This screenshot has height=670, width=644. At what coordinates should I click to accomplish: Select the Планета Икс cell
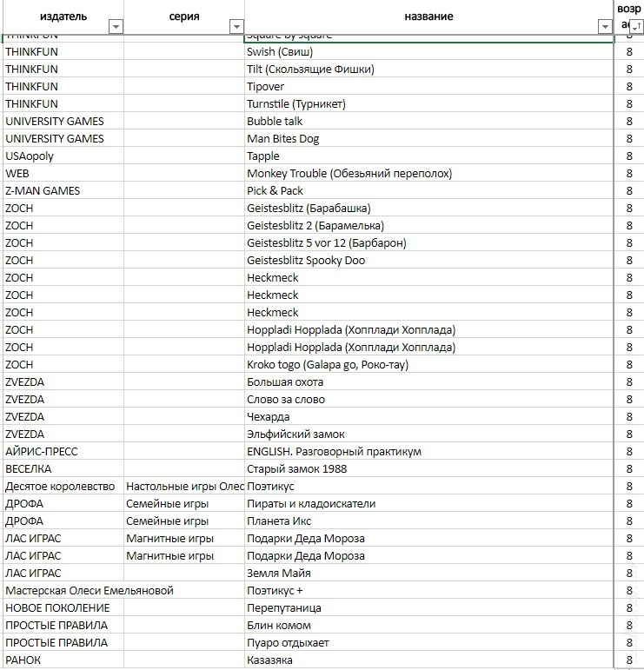pyautogui.click(x=429, y=521)
